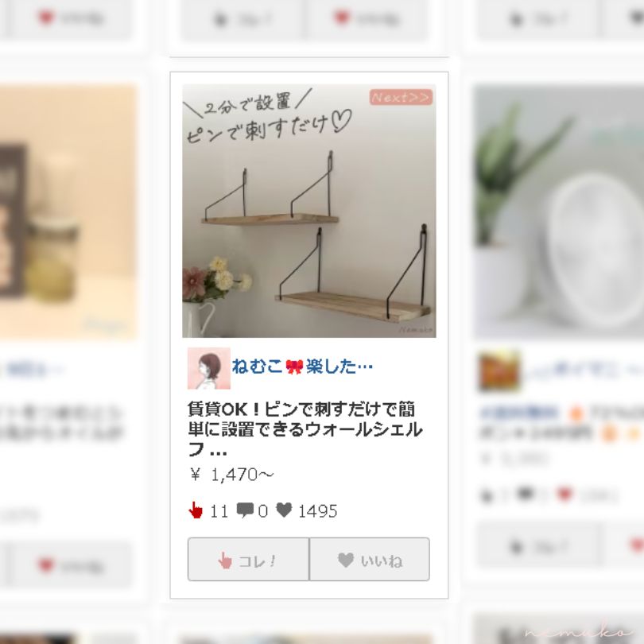The image size is (644, 644).
Task: Open the blurred jar product image
Action: (x=68, y=212)
